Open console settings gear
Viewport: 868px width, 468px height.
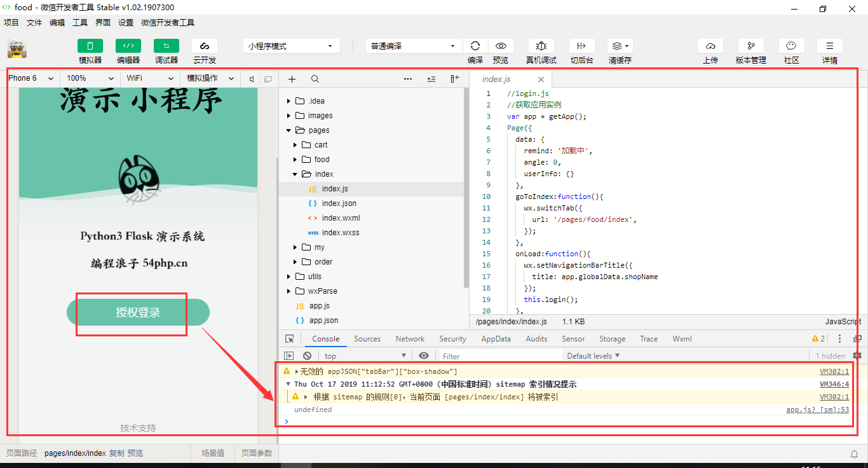[857, 355]
